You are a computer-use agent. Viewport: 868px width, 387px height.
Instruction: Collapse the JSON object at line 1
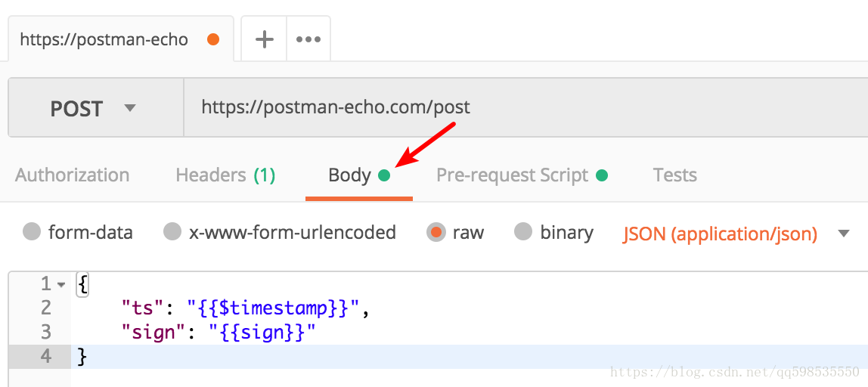coord(61,284)
